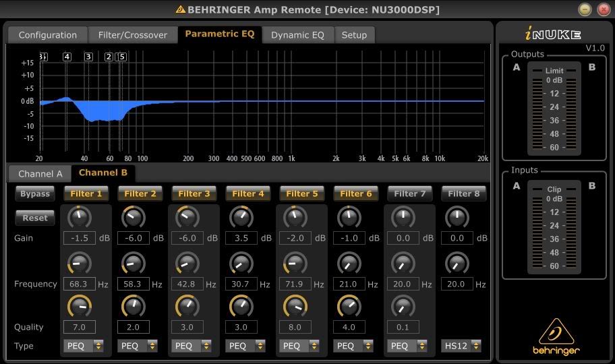Viewport: 615px width, 364px height.
Task: Toggle Filter 1 on or off
Action: (86, 193)
